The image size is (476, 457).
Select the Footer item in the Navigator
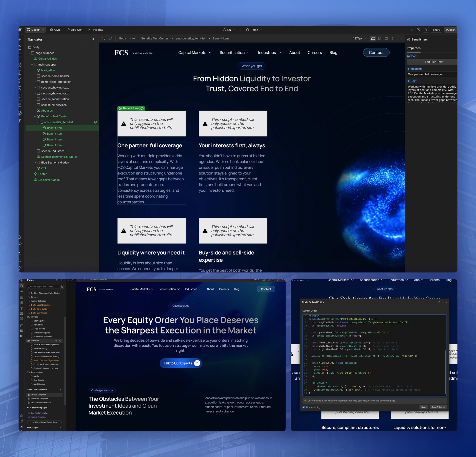coord(43,174)
